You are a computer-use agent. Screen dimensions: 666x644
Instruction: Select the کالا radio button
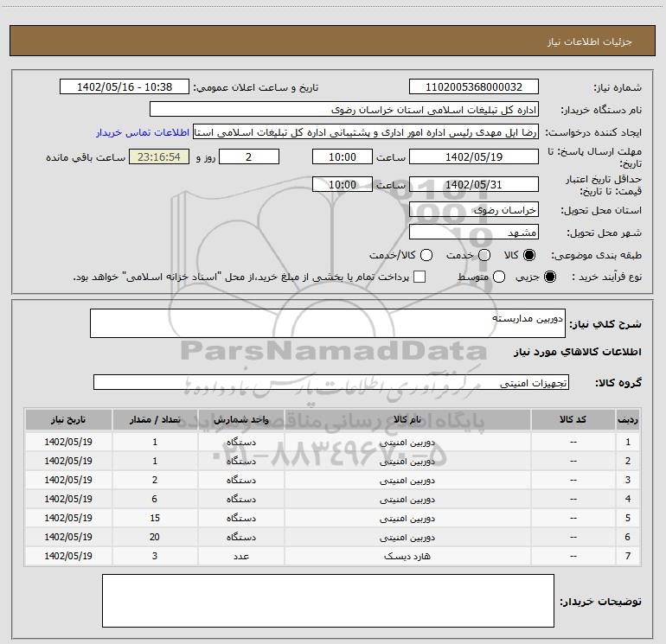529,255
